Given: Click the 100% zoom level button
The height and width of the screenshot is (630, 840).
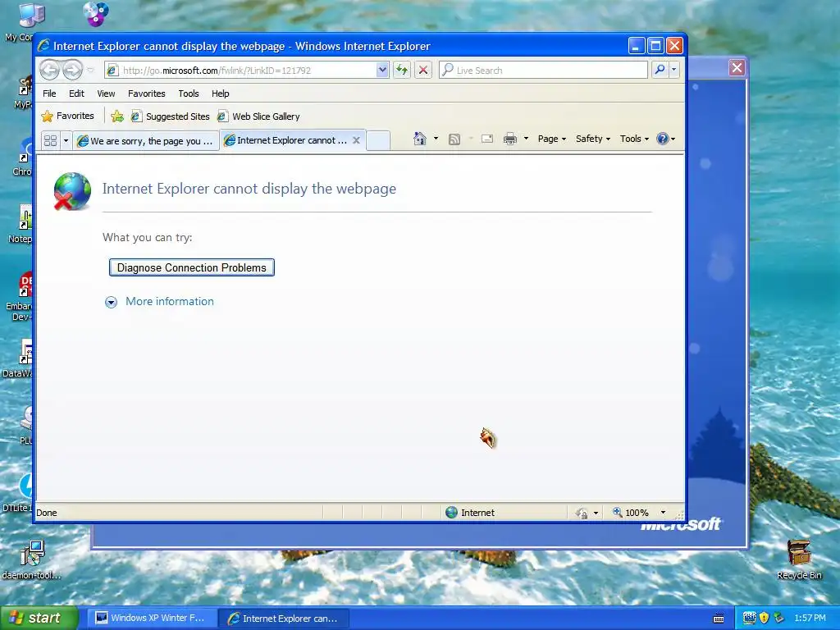Looking at the screenshot, I should (631, 513).
